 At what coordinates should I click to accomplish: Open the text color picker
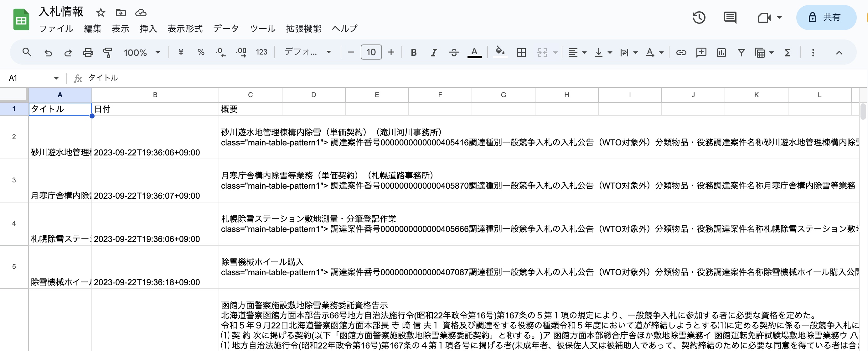474,52
